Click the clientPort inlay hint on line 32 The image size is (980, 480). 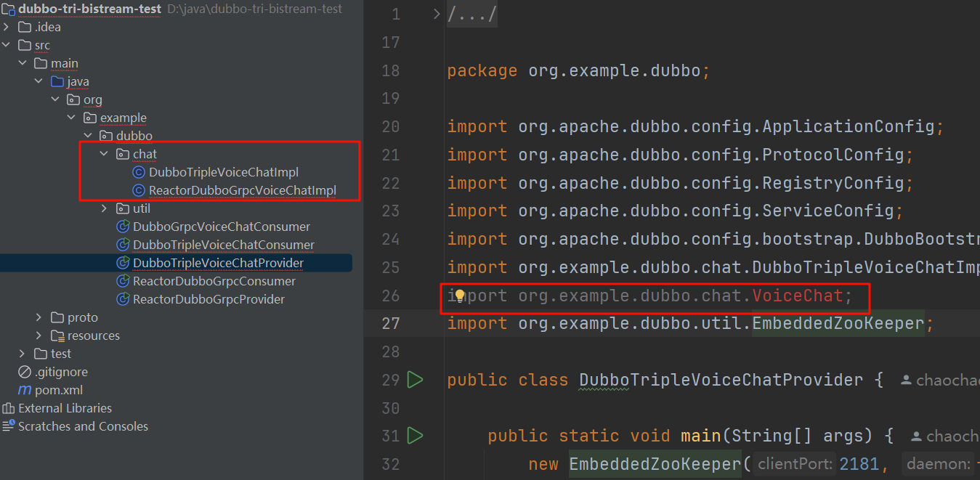tap(795, 464)
